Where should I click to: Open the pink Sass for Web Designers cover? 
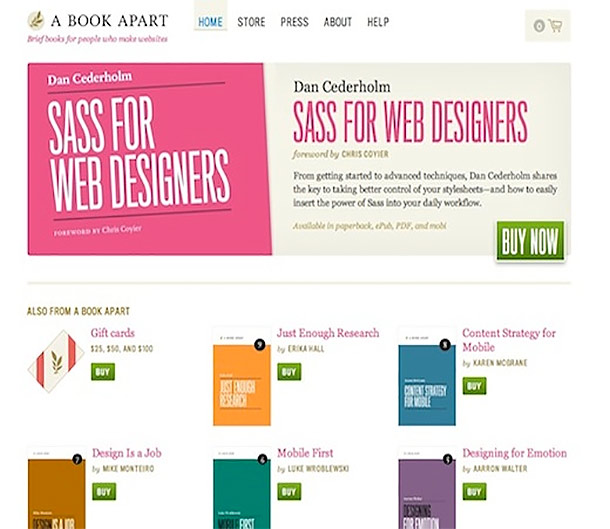click(150, 159)
